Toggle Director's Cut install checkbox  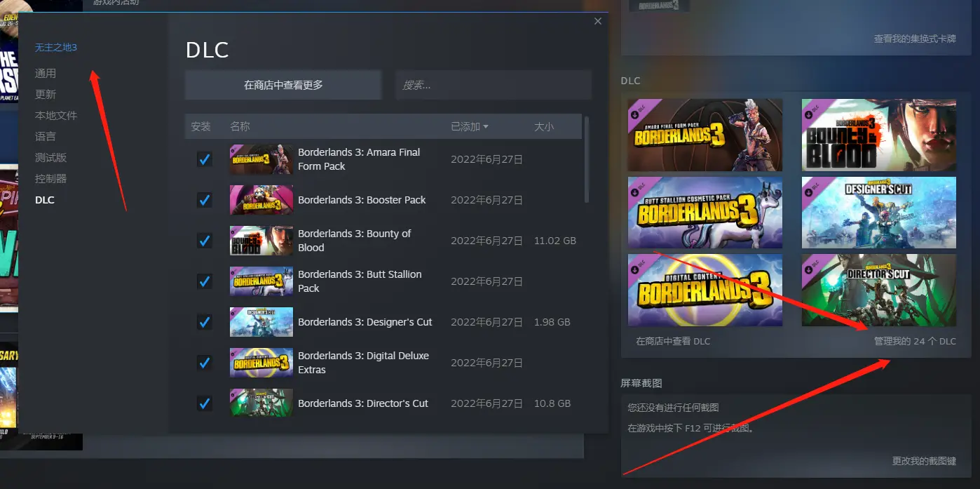(204, 403)
